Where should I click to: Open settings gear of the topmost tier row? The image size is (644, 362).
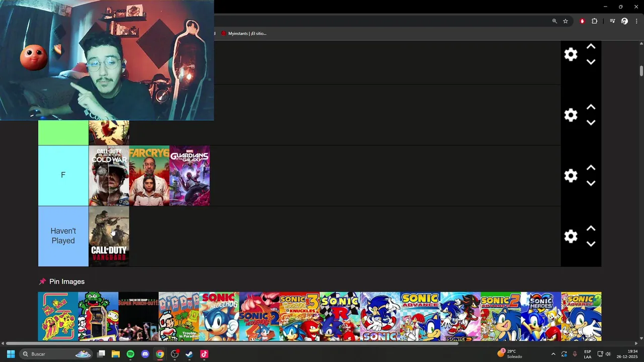[571, 54]
